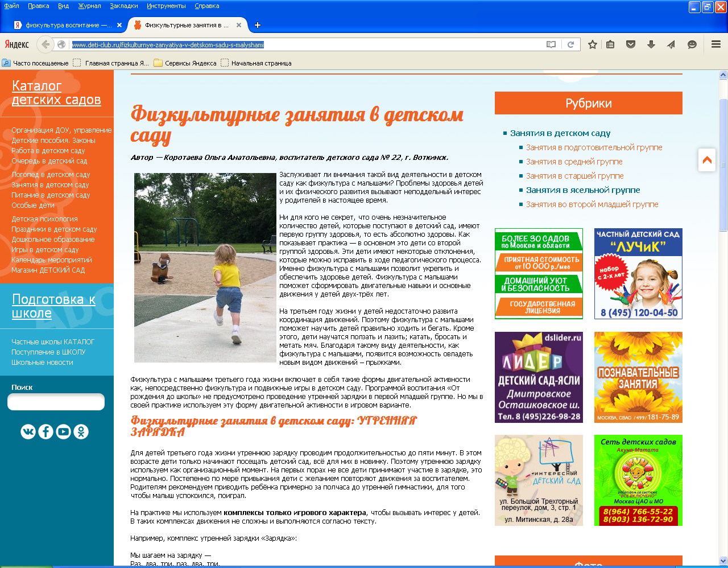This screenshot has width=728, height=568.
Task: Click the address bar URL field
Action: [x=307, y=44]
